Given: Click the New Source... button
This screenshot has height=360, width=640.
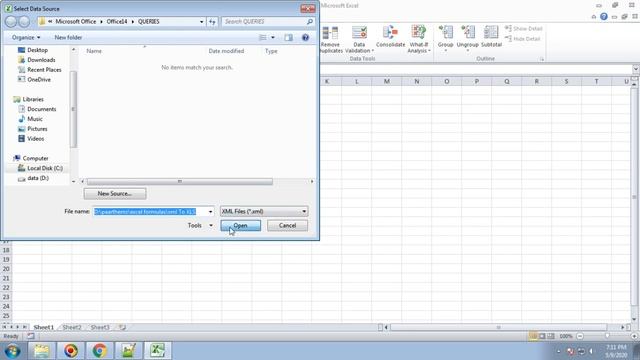Looking at the screenshot, I should pos(115,193).
